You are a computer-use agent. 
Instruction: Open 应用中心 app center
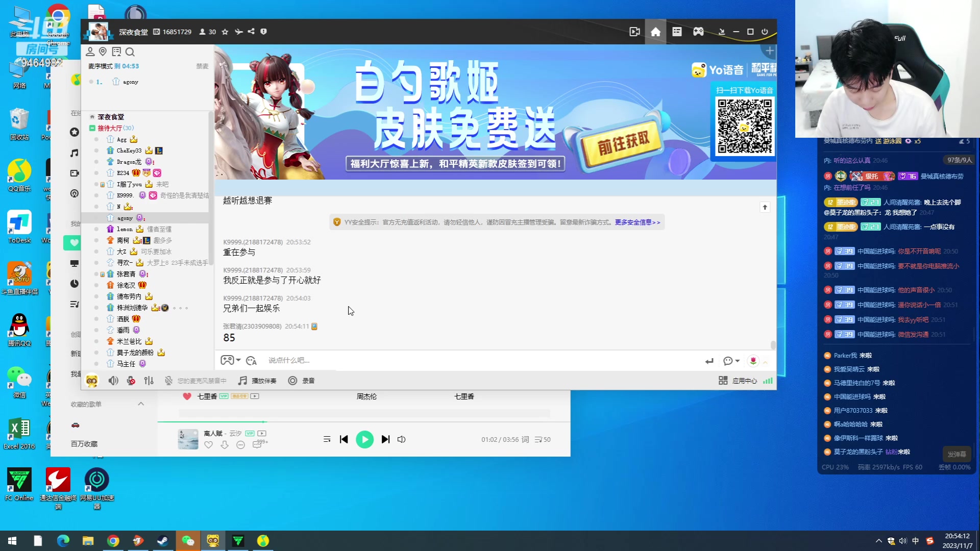coord(738,381)
